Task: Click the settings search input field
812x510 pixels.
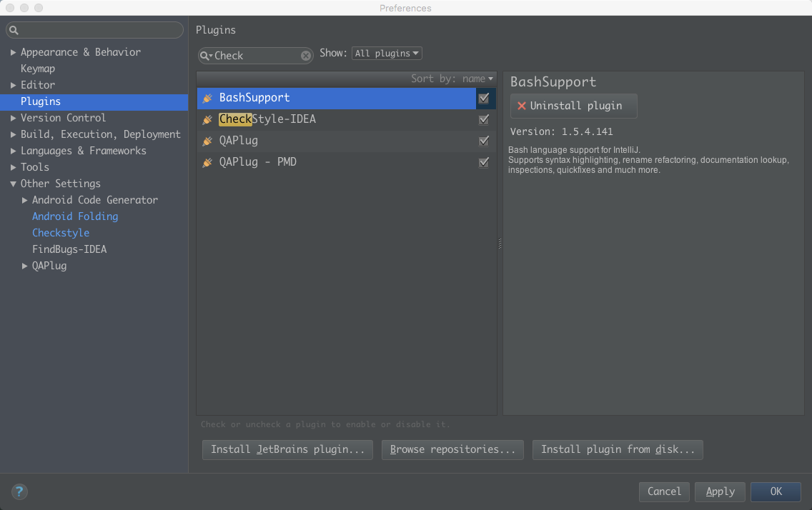Action: pos(99,30)
